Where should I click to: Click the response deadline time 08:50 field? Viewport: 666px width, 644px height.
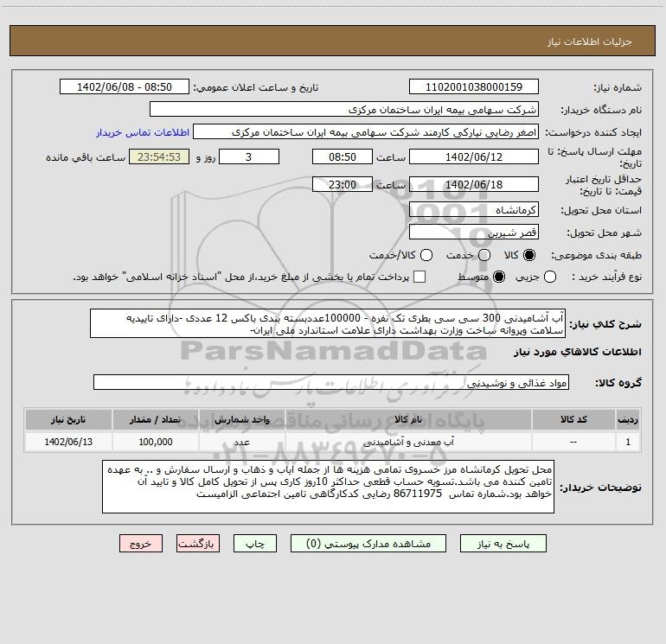coord(343,156)
